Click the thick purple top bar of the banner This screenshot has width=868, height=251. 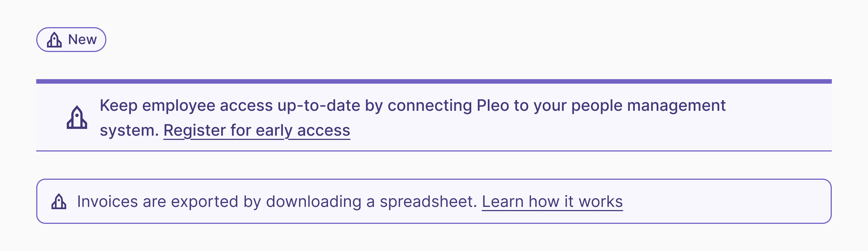pyautogui.click(x=434, y=81)
